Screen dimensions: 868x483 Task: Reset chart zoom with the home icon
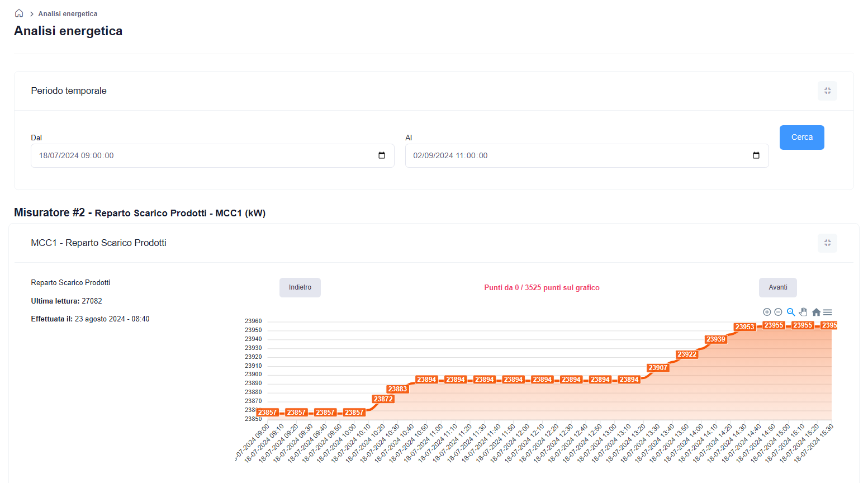[x=816, y=312]
